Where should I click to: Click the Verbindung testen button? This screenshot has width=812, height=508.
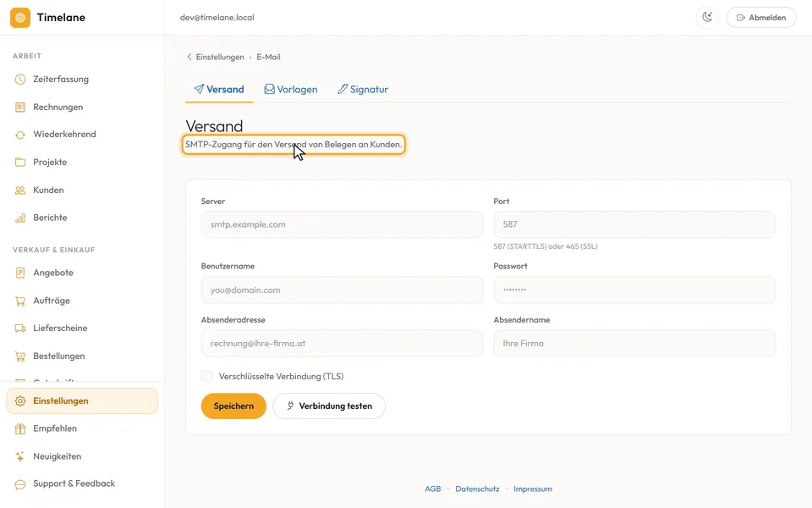329,406
